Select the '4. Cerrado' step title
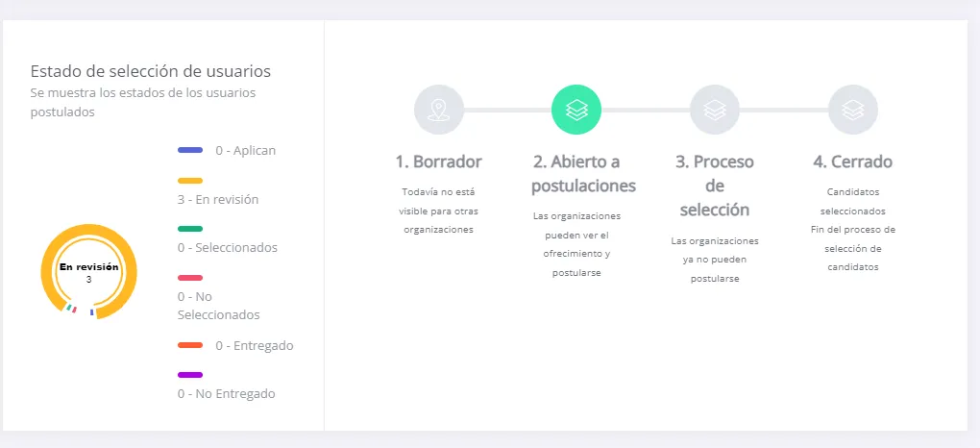The width and height of the screenshot is (980, 448). pos(852,162)
